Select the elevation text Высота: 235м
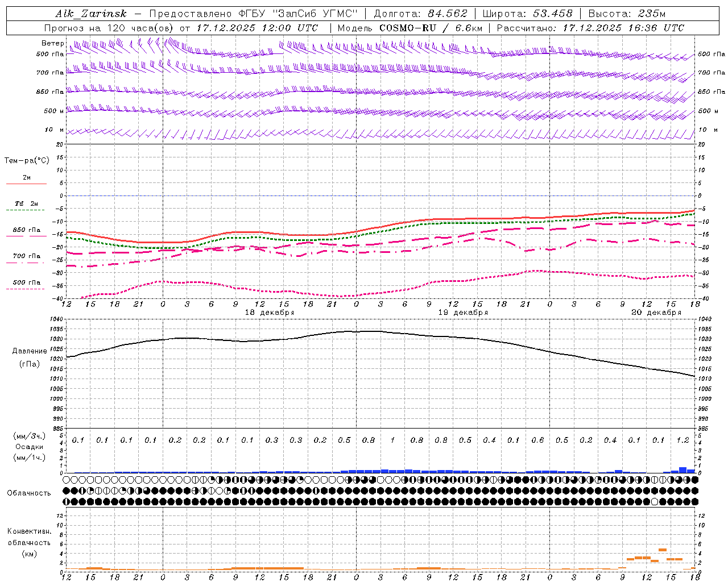This screenshot has height=582, width=728. pyautogui.click(x=627, y=14)
